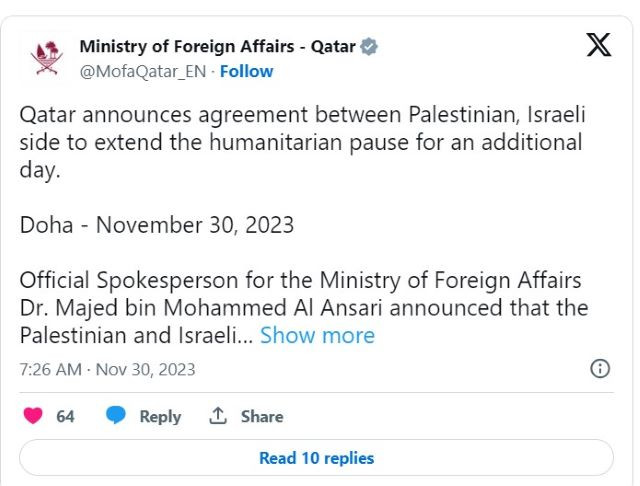Click the share upload arrow icon
640x486 pixels.
point(218,416)
